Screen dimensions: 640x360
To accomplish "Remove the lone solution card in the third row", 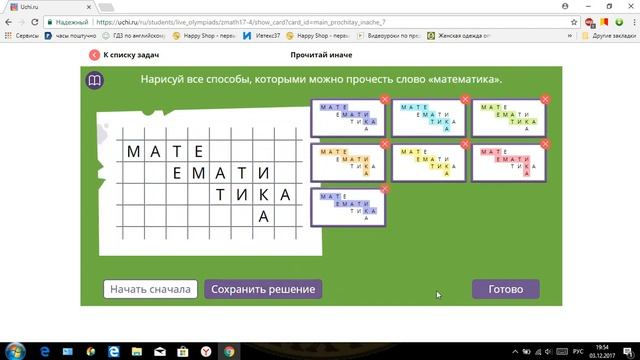I will tap(384, 189).
